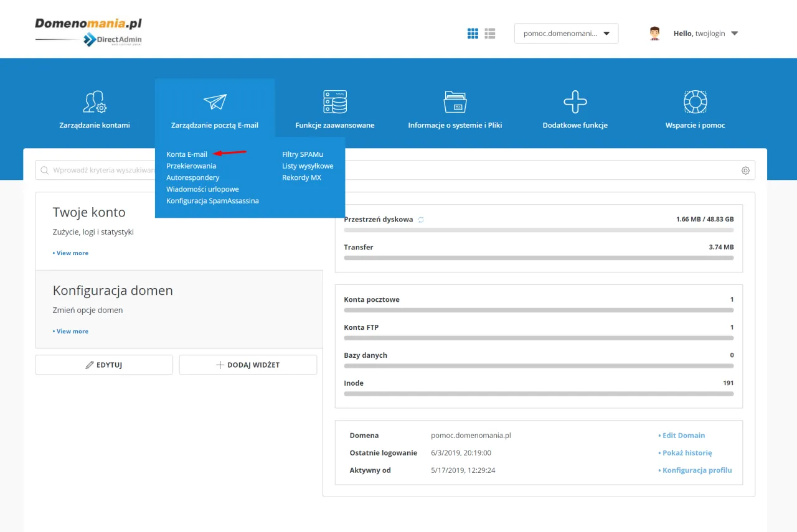This screenshot has height=532, width=797.
Task: Switch to grid view layout
Action: pos(473,33)
